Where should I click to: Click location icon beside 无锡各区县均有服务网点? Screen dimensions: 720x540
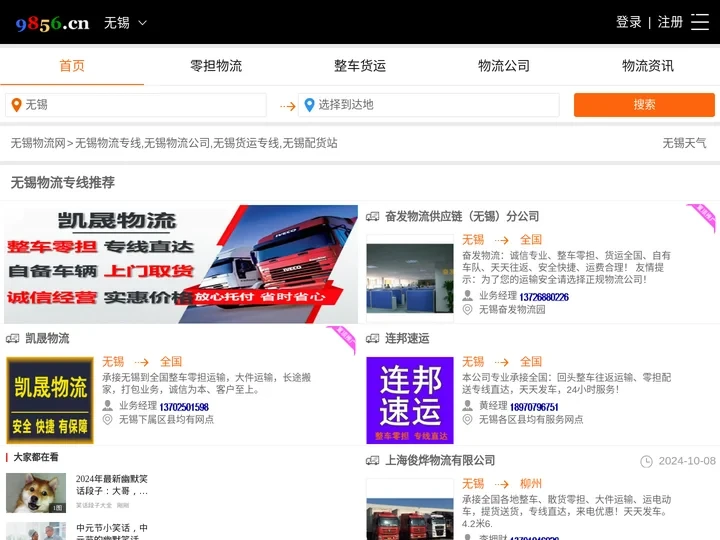467,419
